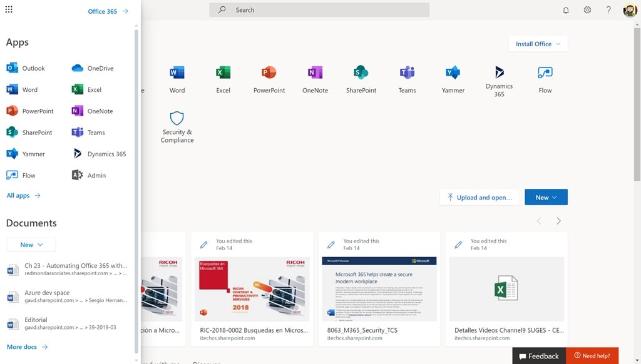Open the app launcher waffle icon
Image resolution: width=641 pixels, height=364 pixels.
pyautogui.click(x=9, y=9)
